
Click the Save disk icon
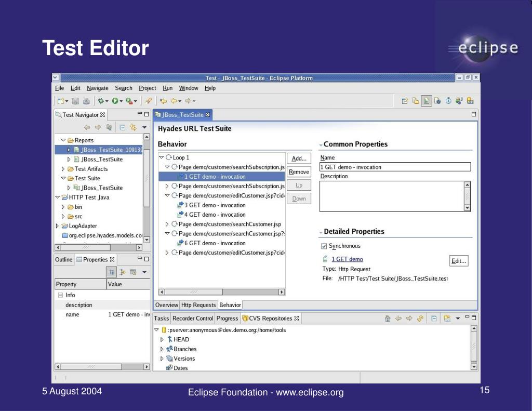(75, 101)
